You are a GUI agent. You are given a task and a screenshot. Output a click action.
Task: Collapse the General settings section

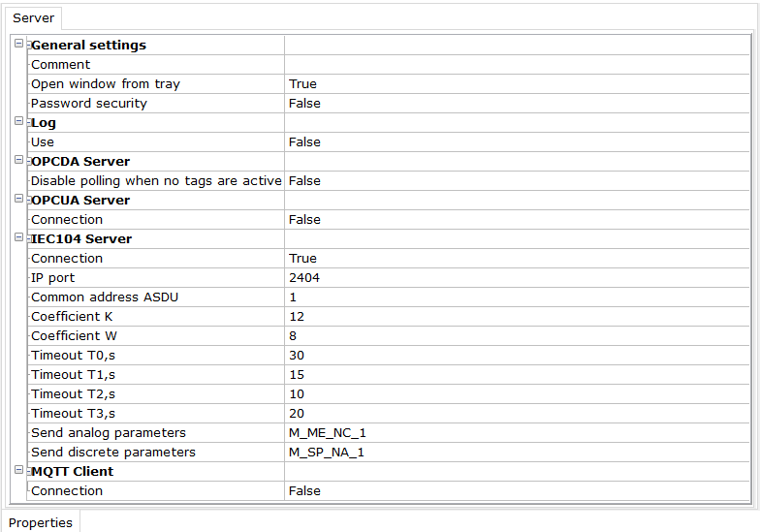18,44
